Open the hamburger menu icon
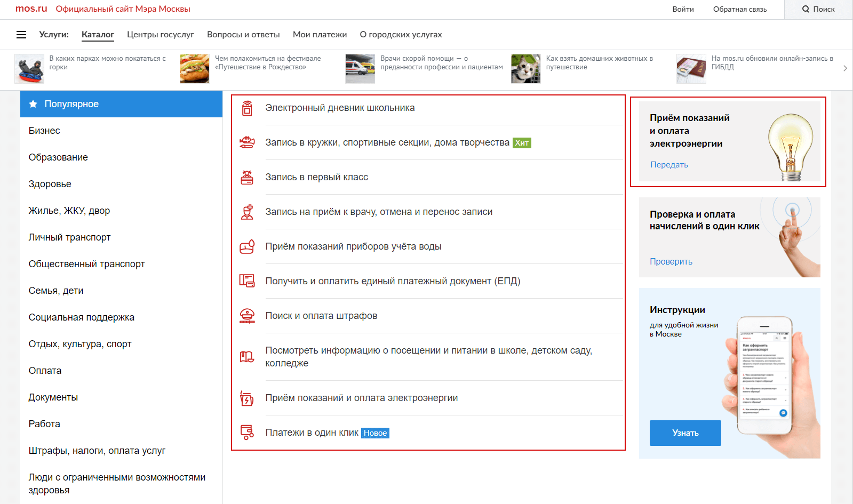The width and height of the screenshot is (853, 504). coord(21,35)
